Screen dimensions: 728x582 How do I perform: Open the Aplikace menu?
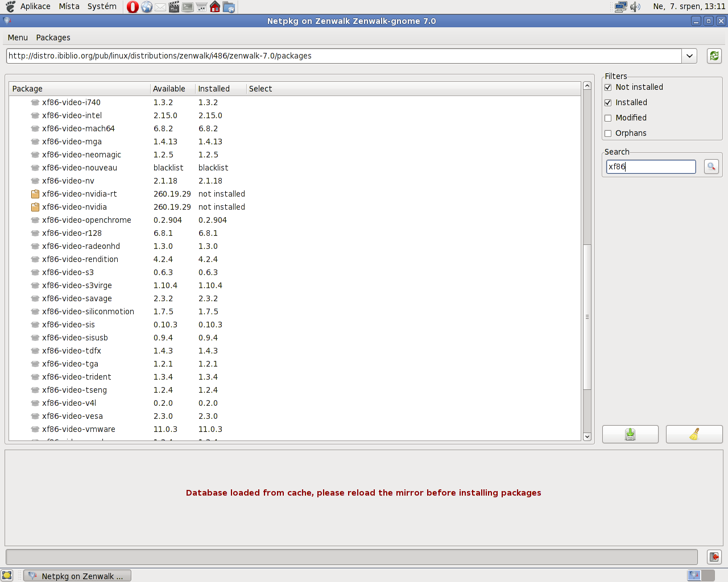click(35, 6)
